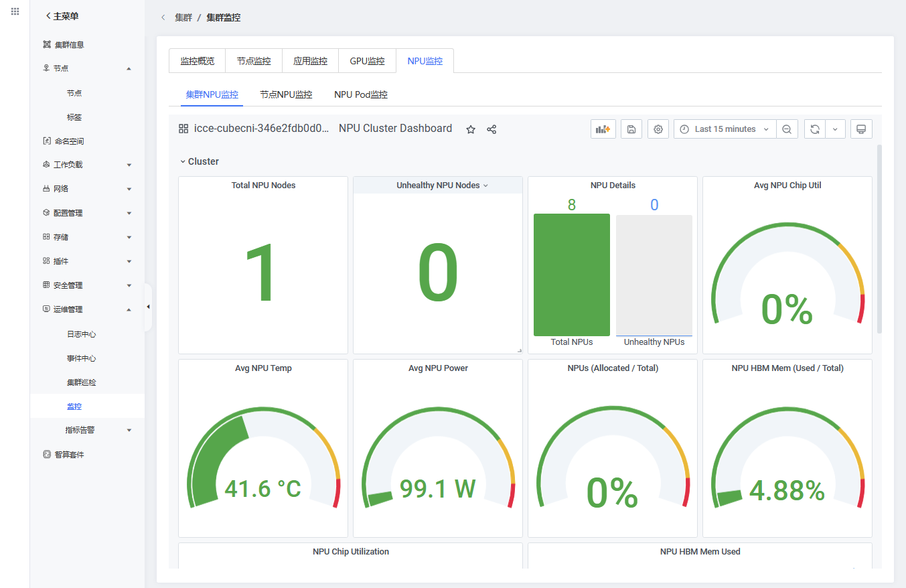Click the Add panel chart icon

tap(603, 129)
